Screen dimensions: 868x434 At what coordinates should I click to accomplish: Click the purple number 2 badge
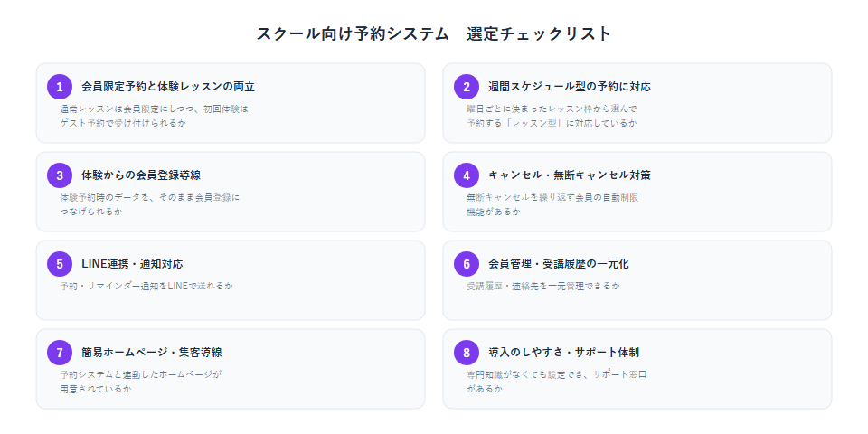click(x=467, y=87)
